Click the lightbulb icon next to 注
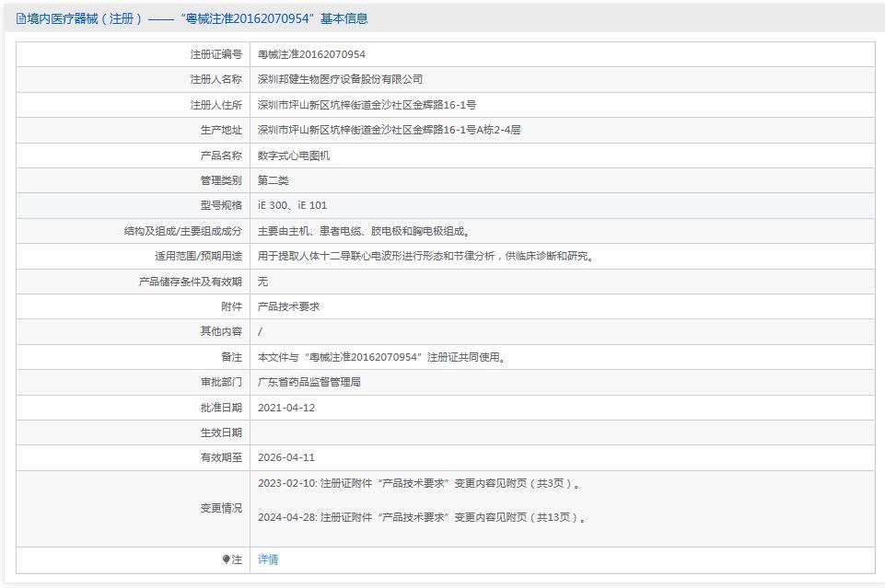 point(227,559)
